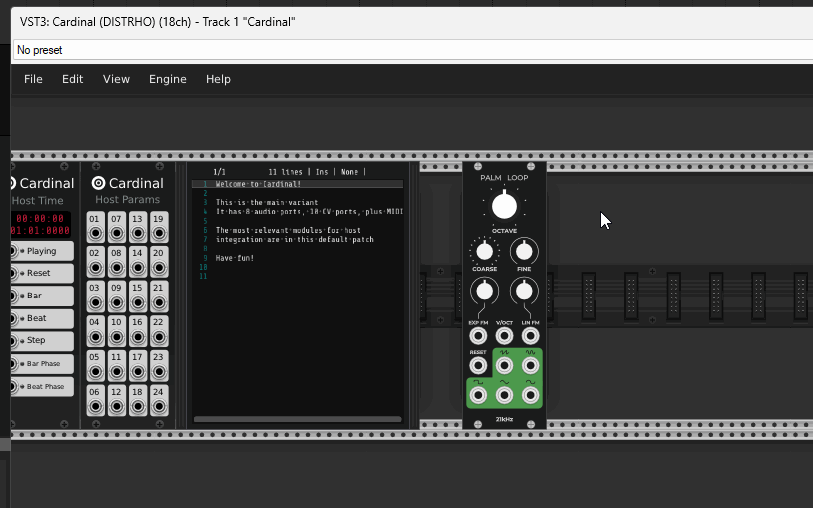Click the LIN FM attenuator knob
Viewport: 813px width, 508px height.
click(x=524, y=291)
